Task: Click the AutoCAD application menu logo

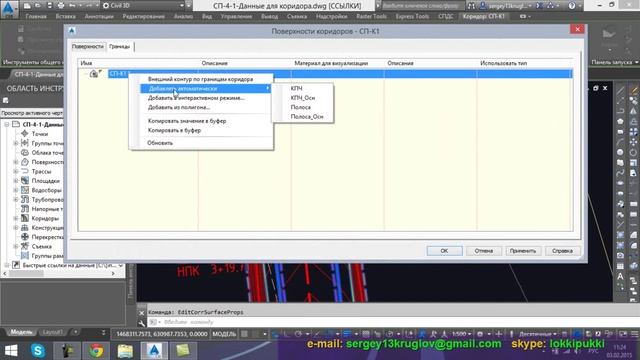Action: (x=9, y=9)
